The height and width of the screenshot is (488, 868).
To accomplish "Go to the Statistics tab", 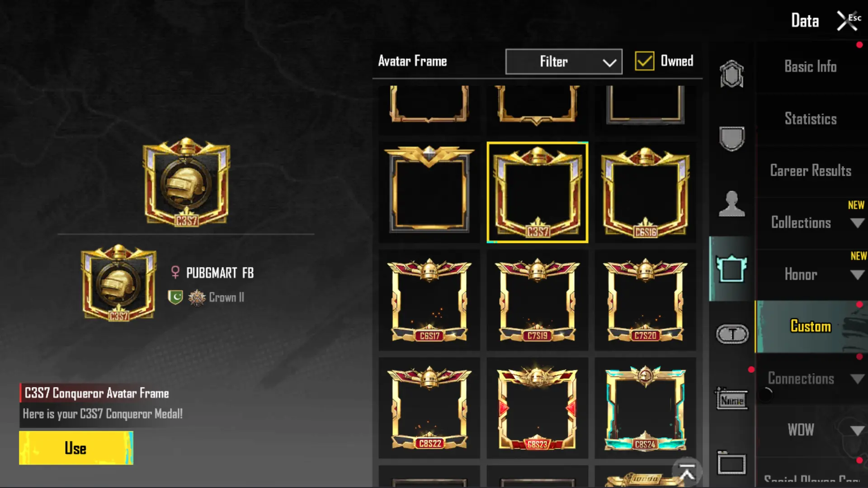I will click(x=811, y=119).
